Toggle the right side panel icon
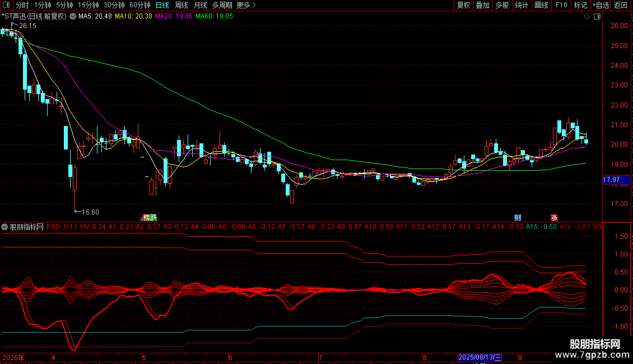The image size is (633, 364). 597,17
